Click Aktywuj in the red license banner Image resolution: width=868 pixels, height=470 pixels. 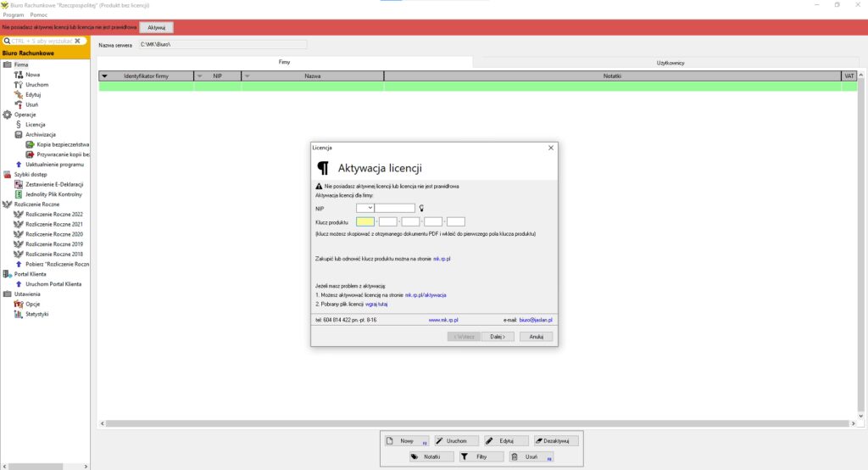156,28
